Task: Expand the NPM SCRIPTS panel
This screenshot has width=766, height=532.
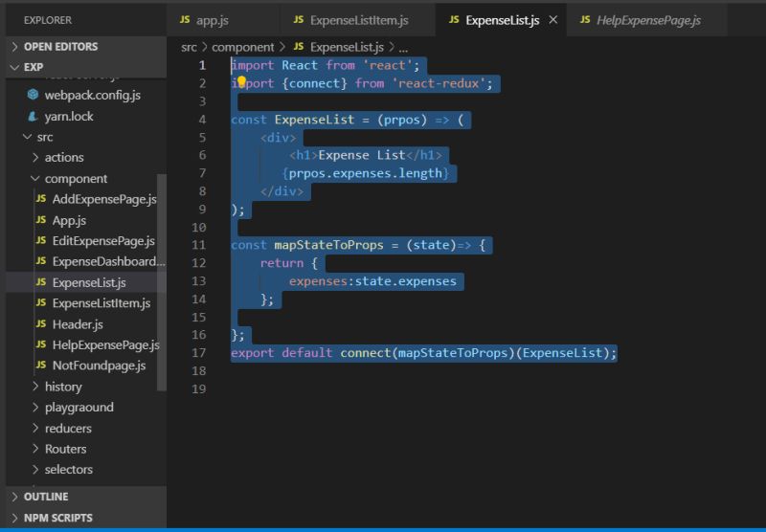Action: pyautogui.click(x=86, y=518)
